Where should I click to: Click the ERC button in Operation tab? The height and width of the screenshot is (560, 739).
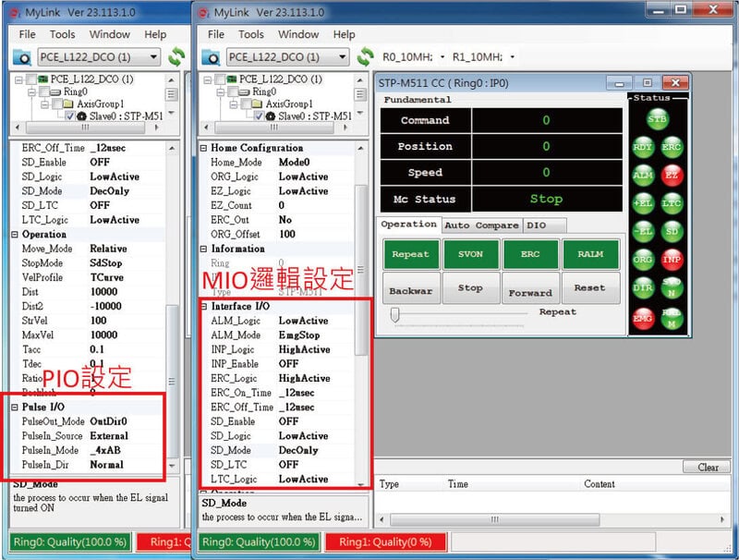(x=530, y=254)
